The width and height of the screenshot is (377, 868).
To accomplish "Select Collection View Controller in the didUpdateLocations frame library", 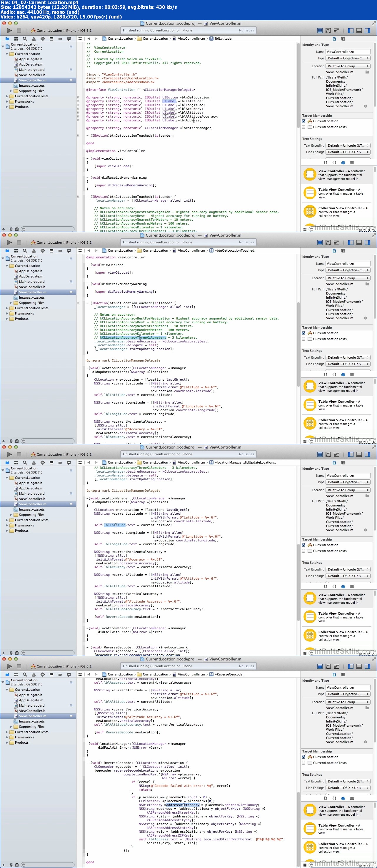I will click(x=336, y=636).
